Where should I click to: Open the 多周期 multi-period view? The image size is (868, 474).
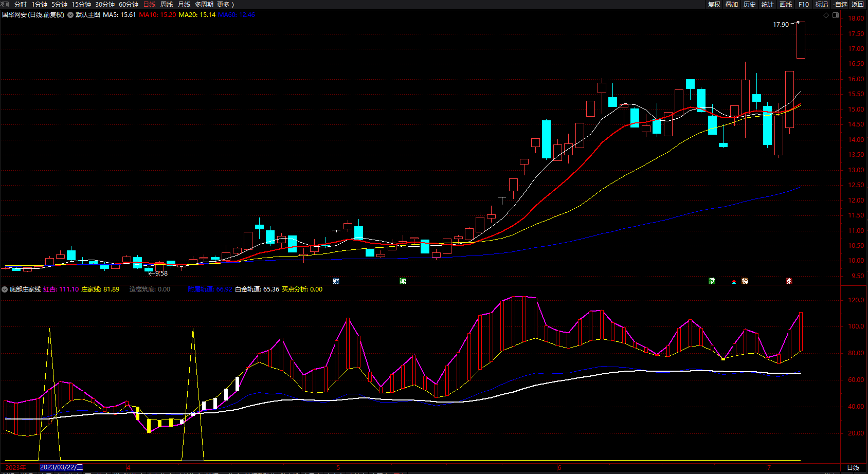[204, 4]
